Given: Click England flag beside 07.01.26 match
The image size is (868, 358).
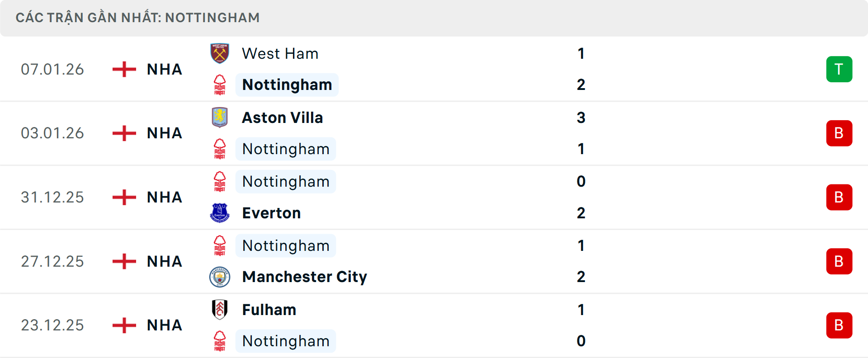Looking at the screenshot, I should [x=124, y=69].
